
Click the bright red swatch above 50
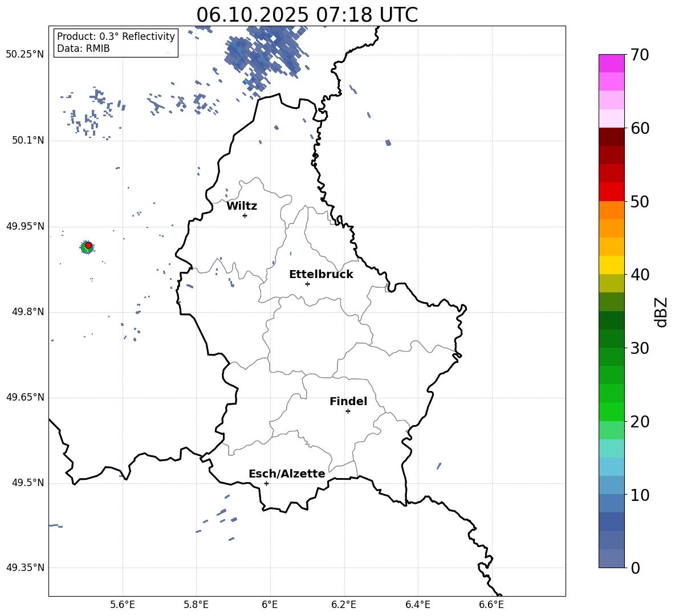611,192
